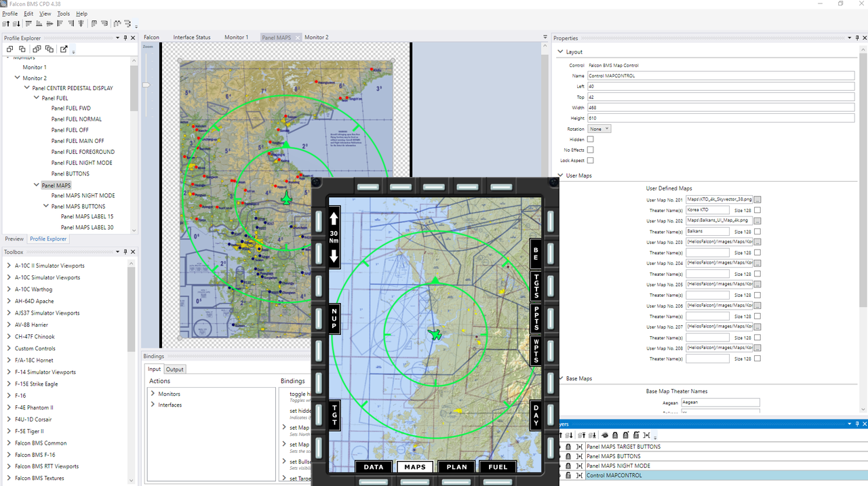Click the DATA button on map display
The image size is (868, 486).
(374, 467)
